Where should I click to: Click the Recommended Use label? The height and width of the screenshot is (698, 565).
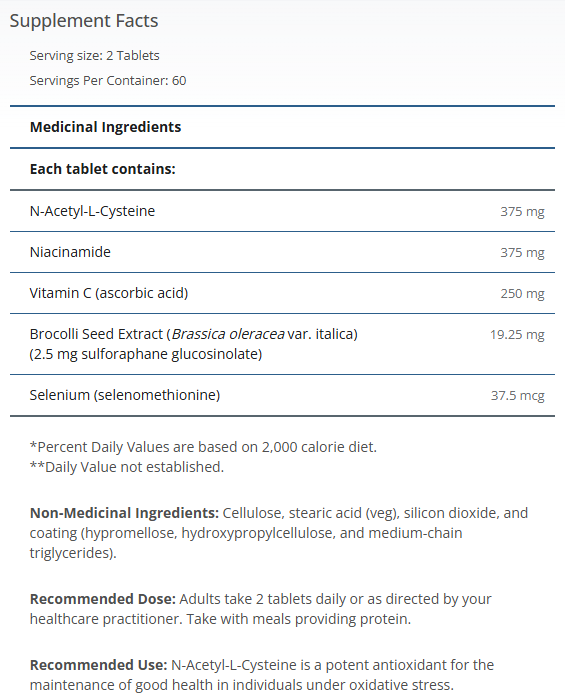coord(98,665)
